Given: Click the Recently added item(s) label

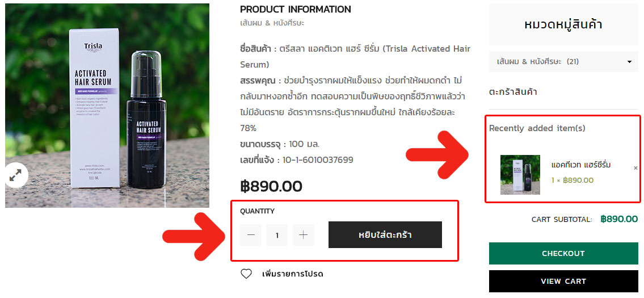Looking at the screenshot, I should (x=537, y=128).
